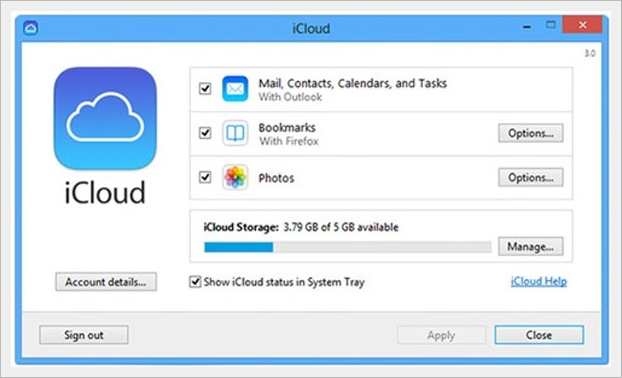Click the Sign out button

tap(84, 335)
